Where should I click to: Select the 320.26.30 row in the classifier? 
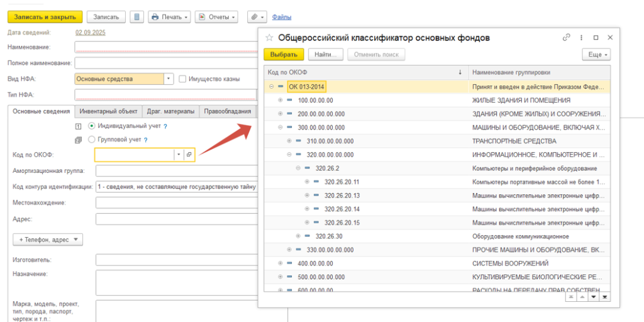click(x=330, y=236)
